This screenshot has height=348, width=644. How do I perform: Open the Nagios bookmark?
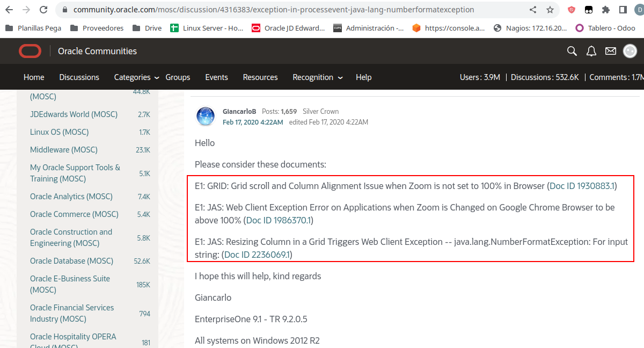(530, 28)
